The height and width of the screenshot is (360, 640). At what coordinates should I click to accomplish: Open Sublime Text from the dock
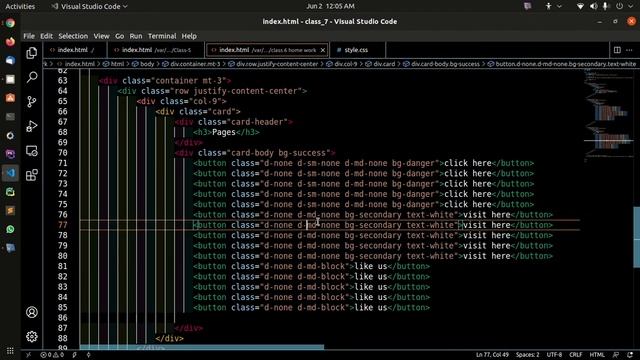pyautogui.click(x=10, y=210)
